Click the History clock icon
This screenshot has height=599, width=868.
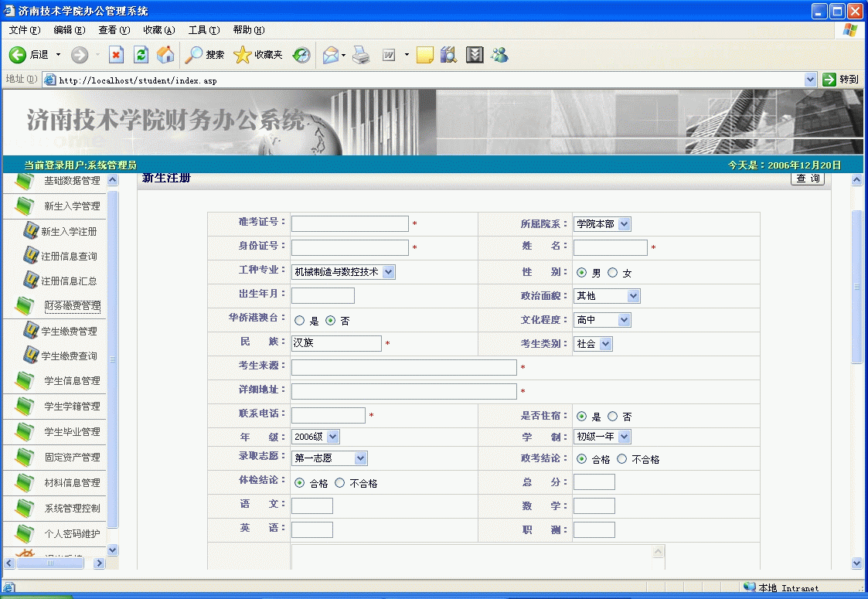301,54
